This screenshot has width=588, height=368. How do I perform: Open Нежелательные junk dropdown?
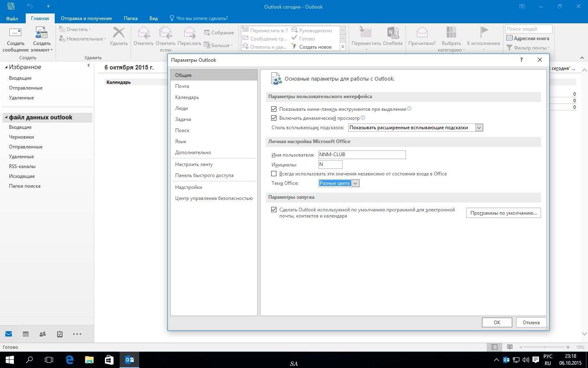(82, 39)
